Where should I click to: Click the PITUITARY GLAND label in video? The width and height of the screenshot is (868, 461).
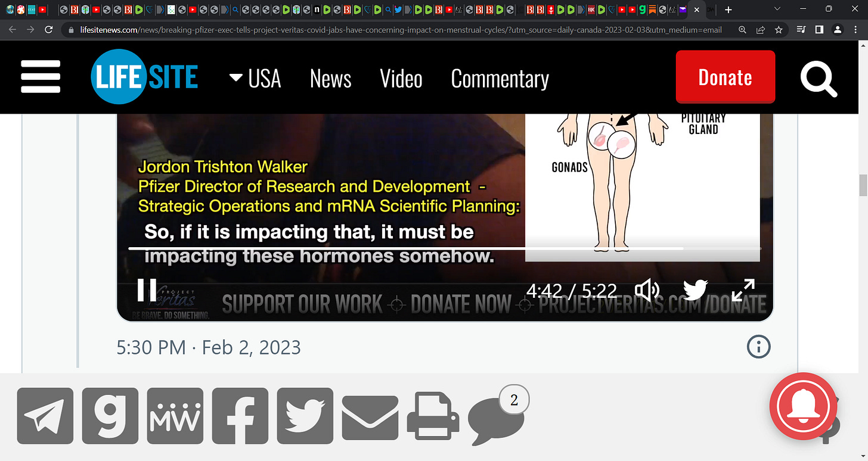click(703, 123)
